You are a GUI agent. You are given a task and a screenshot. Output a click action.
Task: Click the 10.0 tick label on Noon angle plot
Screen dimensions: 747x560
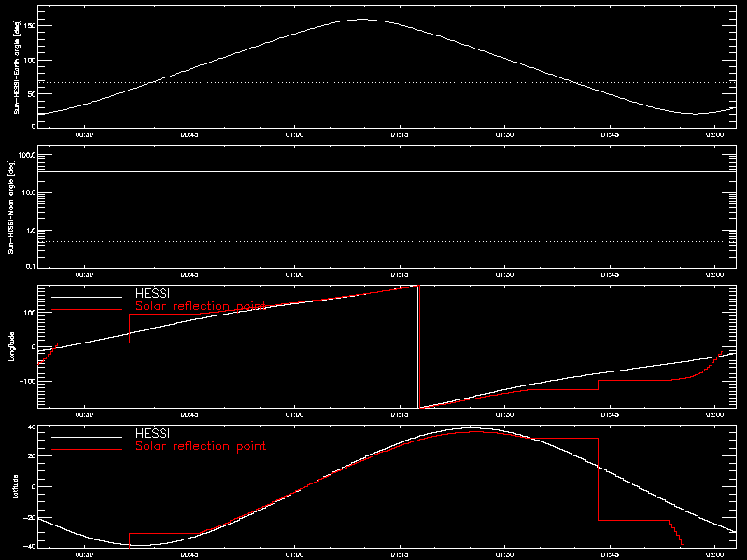(29, 193)
